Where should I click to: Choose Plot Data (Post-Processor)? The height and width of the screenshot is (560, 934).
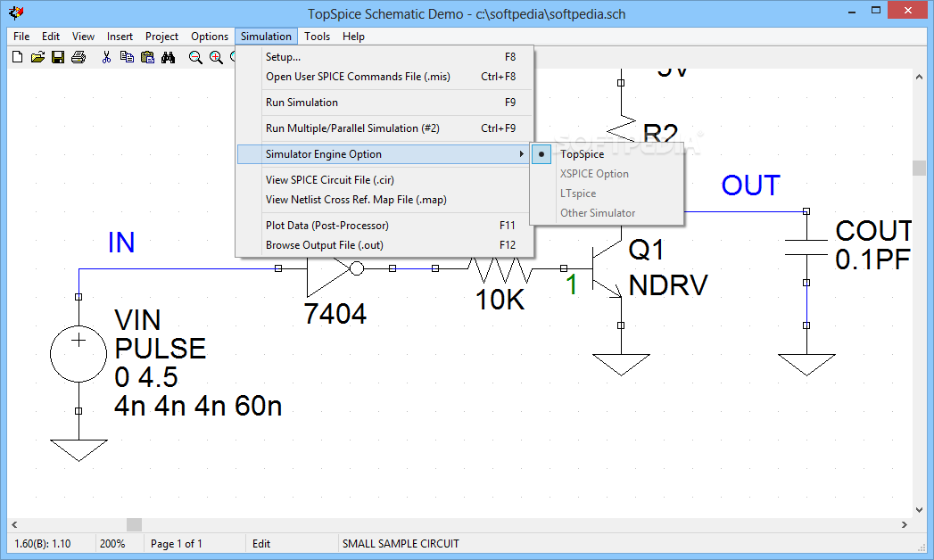coord(384,225)
